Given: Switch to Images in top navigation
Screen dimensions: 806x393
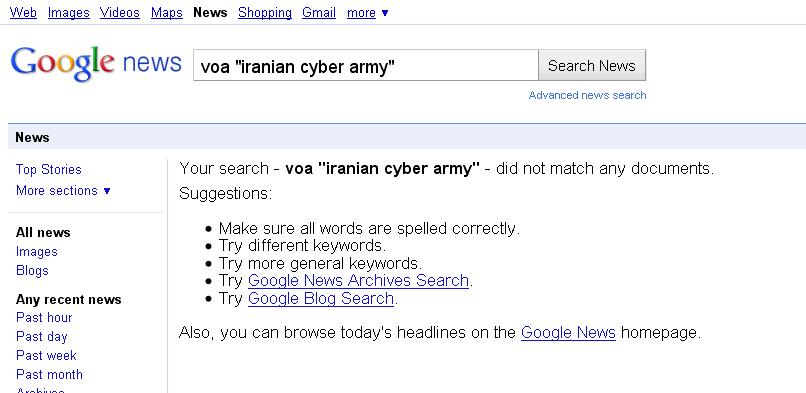Looking at the screenshot, I should tap(69, 13).
